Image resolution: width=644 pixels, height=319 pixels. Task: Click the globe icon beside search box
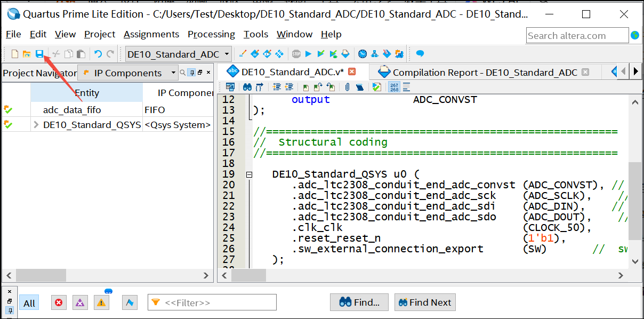635,35
